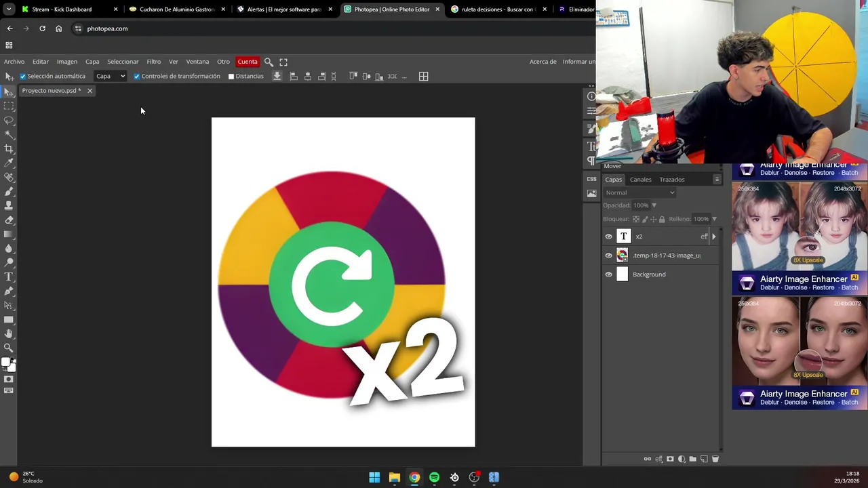Toggle lock transparent pixels icon
Screen dimensions: 868x488
click(635, 219)
